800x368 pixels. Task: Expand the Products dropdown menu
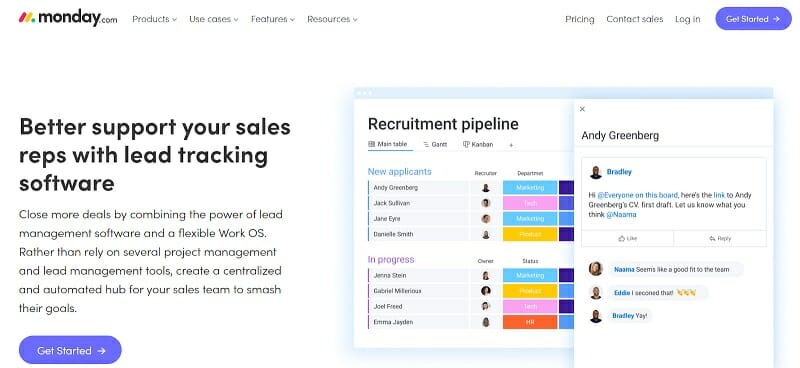point(154,19)
